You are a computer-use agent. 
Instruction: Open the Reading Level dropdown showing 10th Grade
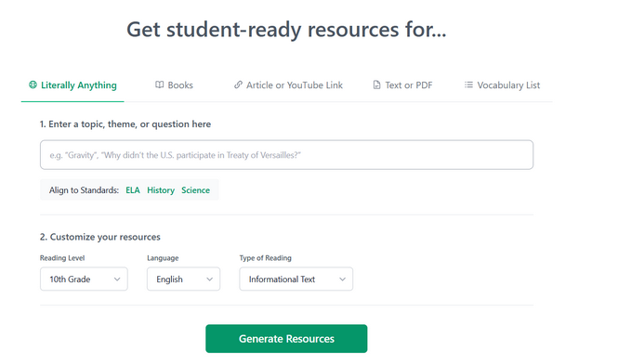tap(84, 279)
